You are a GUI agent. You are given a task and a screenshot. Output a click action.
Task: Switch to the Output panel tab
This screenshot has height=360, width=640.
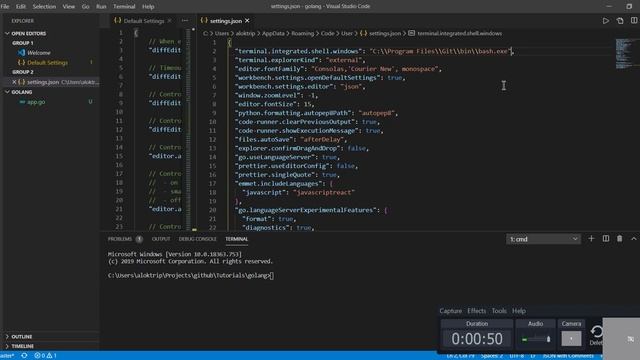(161, 239)
